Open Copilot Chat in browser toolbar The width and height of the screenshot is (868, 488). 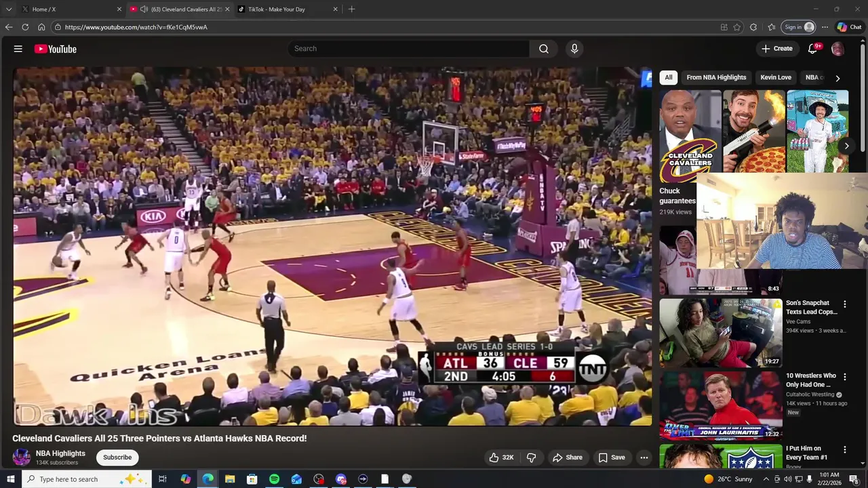[849, 27]
